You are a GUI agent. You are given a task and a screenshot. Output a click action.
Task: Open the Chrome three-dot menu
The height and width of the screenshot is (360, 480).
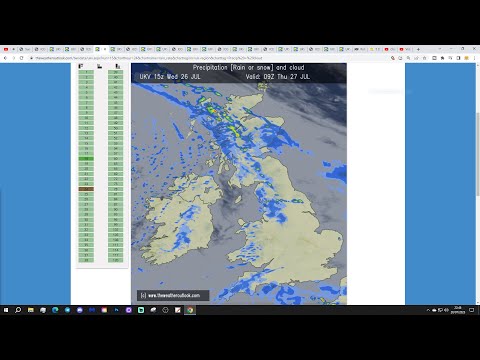(x=474, y=58)
